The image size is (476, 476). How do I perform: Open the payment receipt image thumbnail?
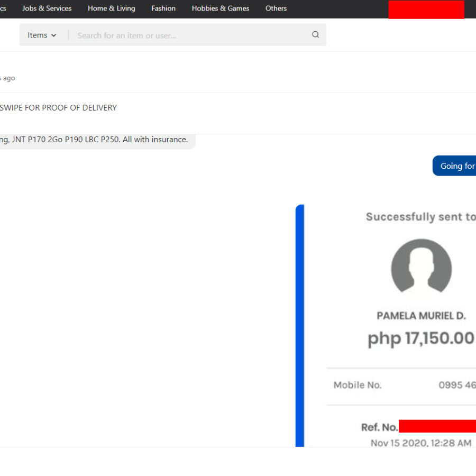[386, 325]
